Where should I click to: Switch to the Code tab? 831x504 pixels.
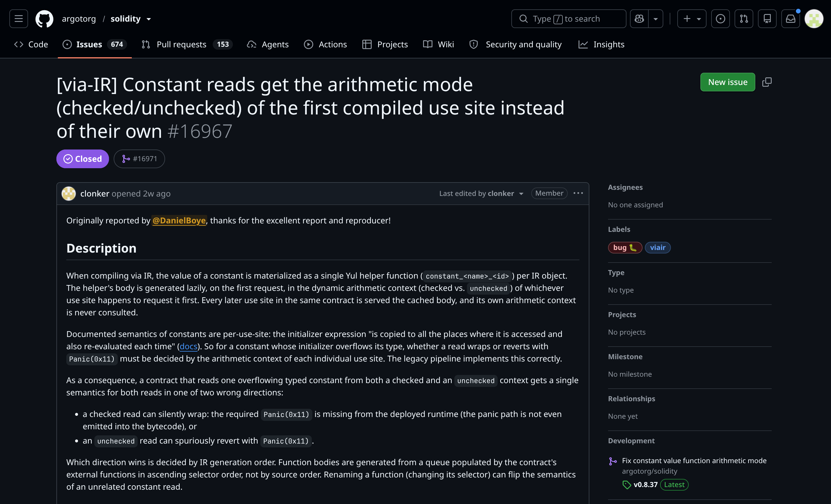pyautogui.click(x=31, y=44)
